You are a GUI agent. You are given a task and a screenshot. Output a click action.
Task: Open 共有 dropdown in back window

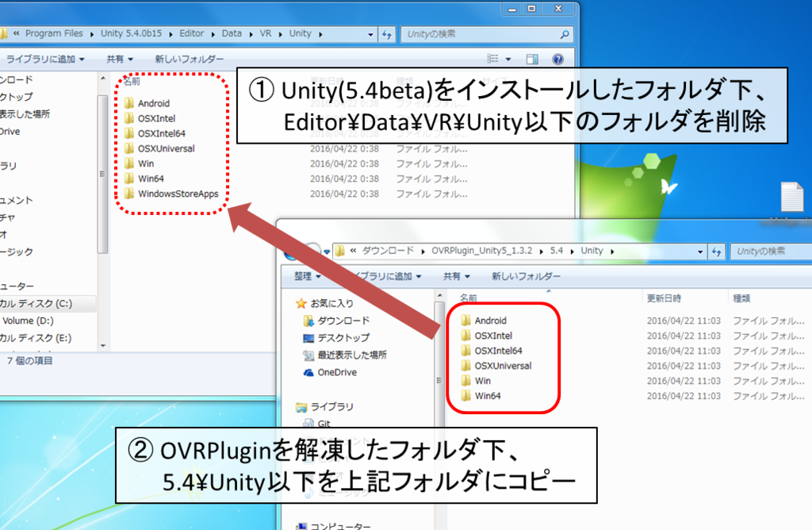120,59
